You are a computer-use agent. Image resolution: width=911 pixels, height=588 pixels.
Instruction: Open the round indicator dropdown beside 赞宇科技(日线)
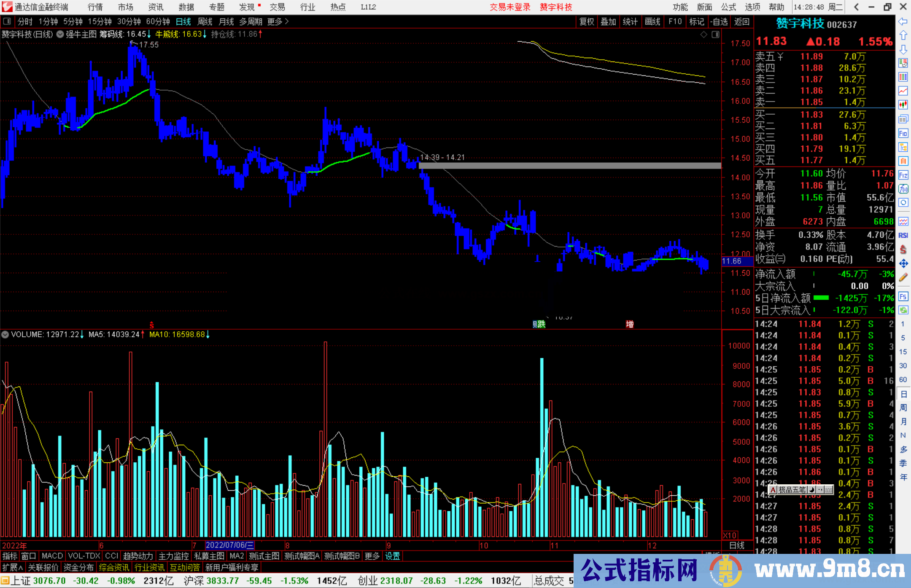60,35
